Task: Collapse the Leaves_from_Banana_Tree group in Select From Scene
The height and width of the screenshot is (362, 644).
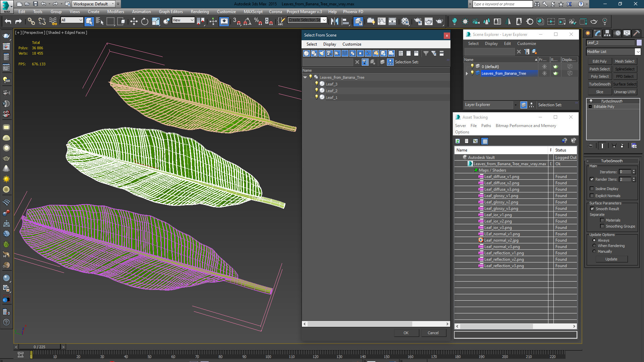Action: tap(305, 77)
